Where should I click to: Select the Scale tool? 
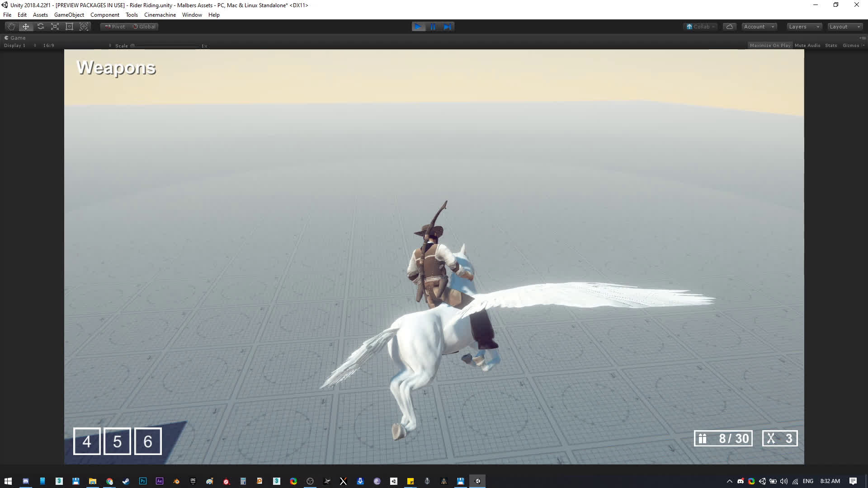[x=55, y=27]
